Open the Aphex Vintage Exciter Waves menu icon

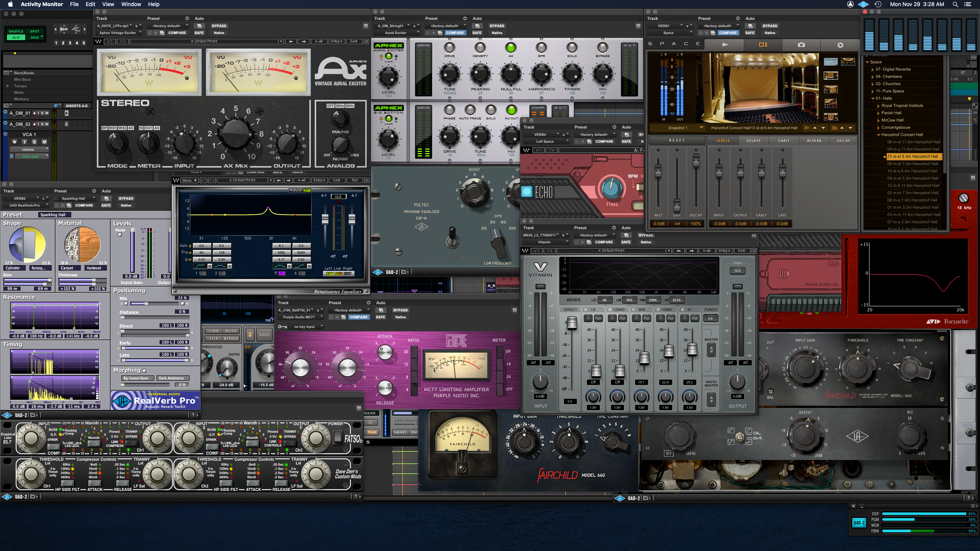(366, 41)
